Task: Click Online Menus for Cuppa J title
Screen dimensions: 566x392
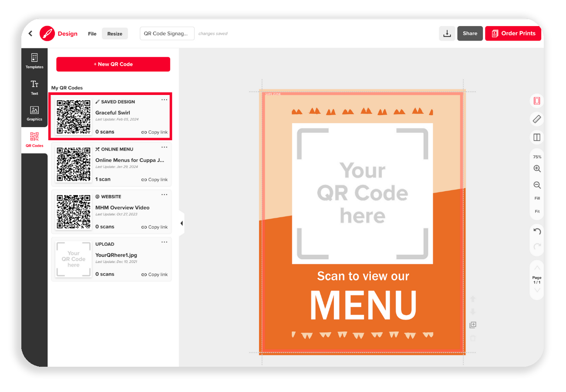Action: (x=130, y=160)
